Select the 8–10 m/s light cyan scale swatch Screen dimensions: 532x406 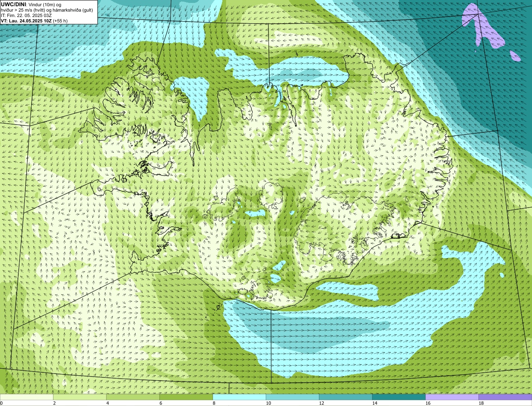[x=239, y=397]
